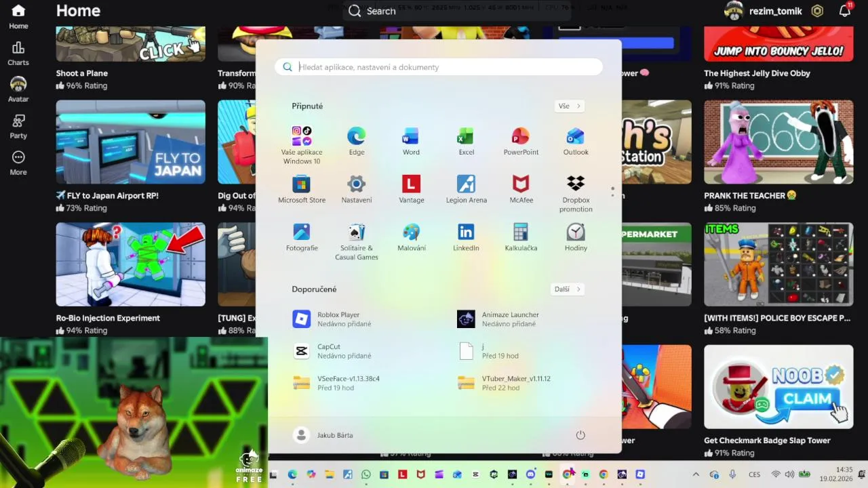Open PRANK THE TEACHER game
The image size is (868, 488).
point(778,142)
